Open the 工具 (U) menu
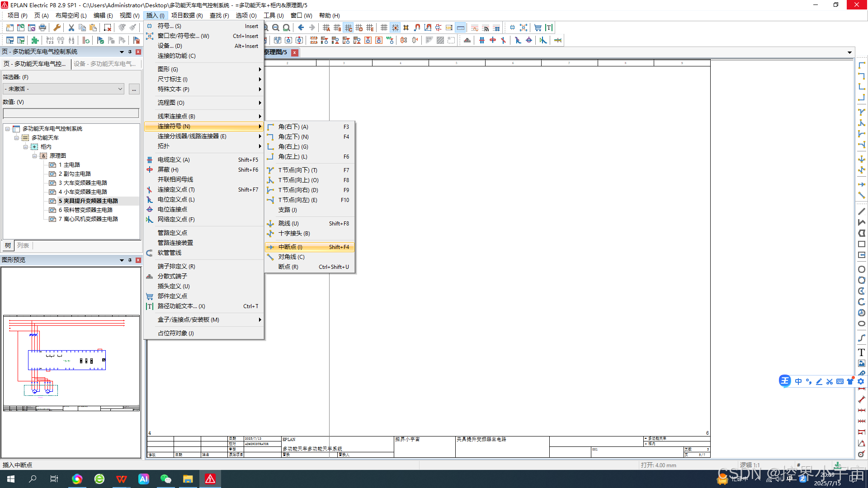Image resolution: width=868 pixels, height=488 pixels. click(274, 15)
